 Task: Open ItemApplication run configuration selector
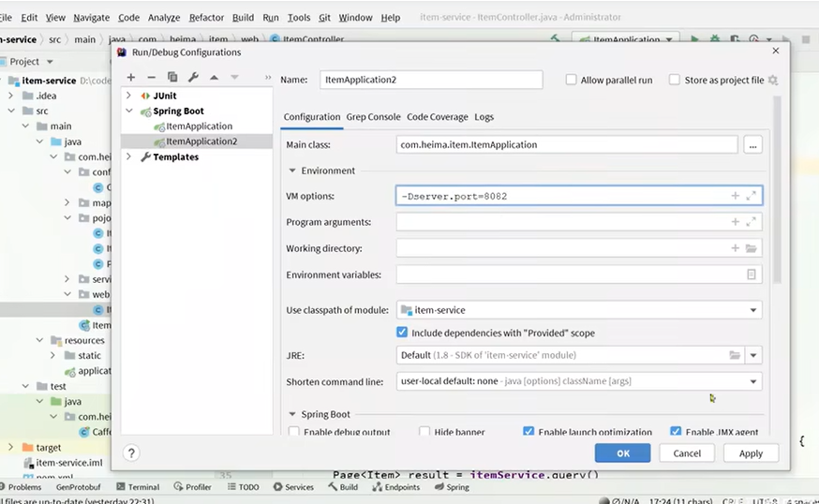tap(626, 39)
